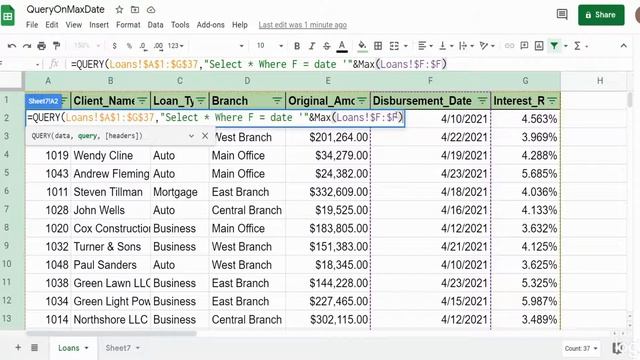Open the number format 123 dropdown
Viewport: 640px width, 360px height.
(x=176, y=46)
